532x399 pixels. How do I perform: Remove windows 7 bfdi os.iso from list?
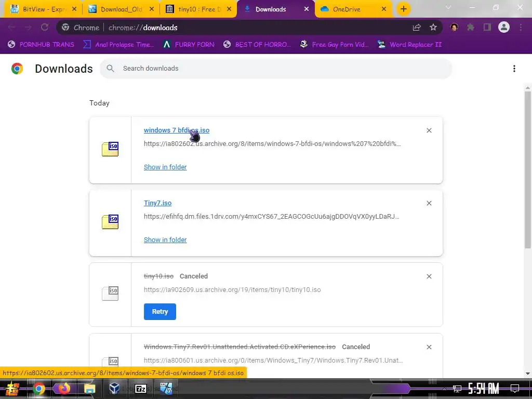[x=429, y=130]
